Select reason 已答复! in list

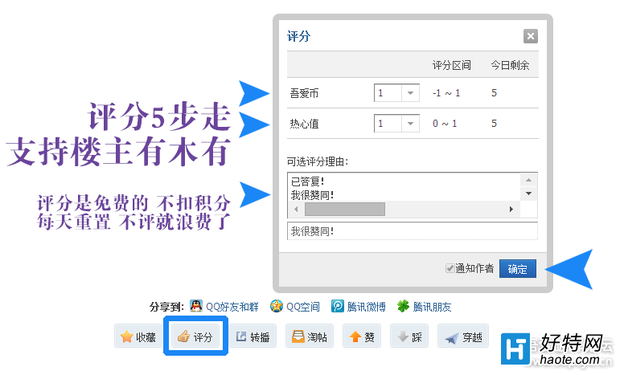[307, 182]
